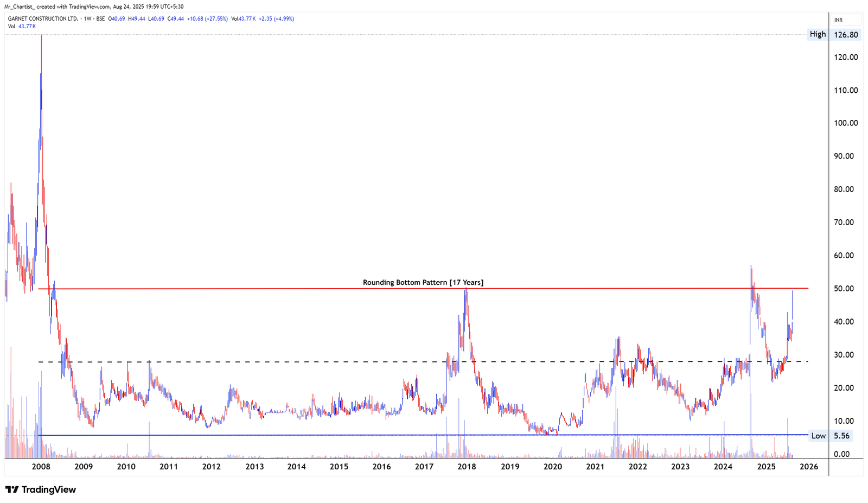The height and width of the screenshot is (503, 868).
Task: Click the Rounding Bottom Pattern text label
Action: [423, 282]
